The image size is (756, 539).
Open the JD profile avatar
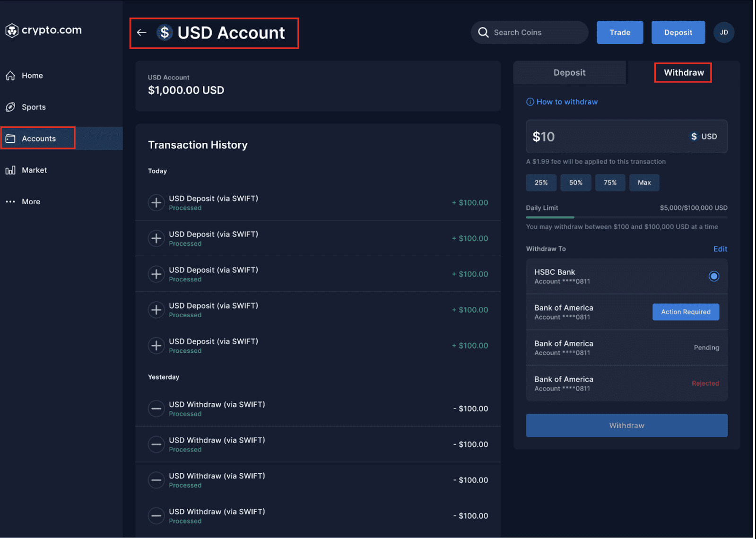724,33
